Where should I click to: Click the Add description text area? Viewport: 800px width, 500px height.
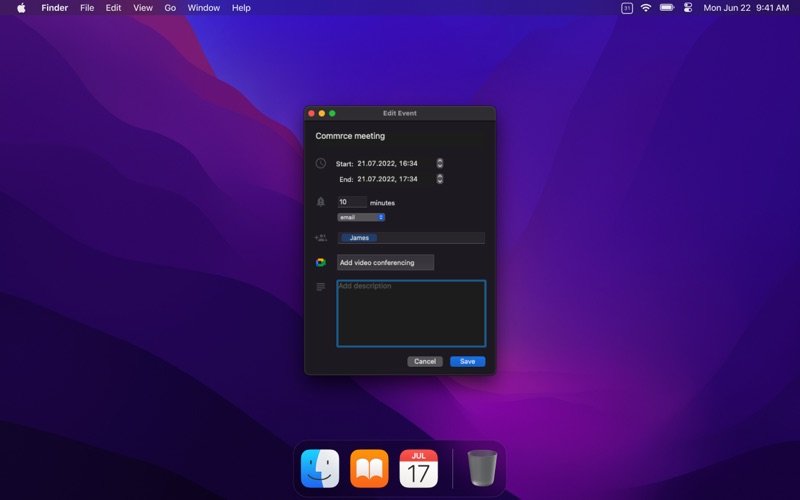411,313
